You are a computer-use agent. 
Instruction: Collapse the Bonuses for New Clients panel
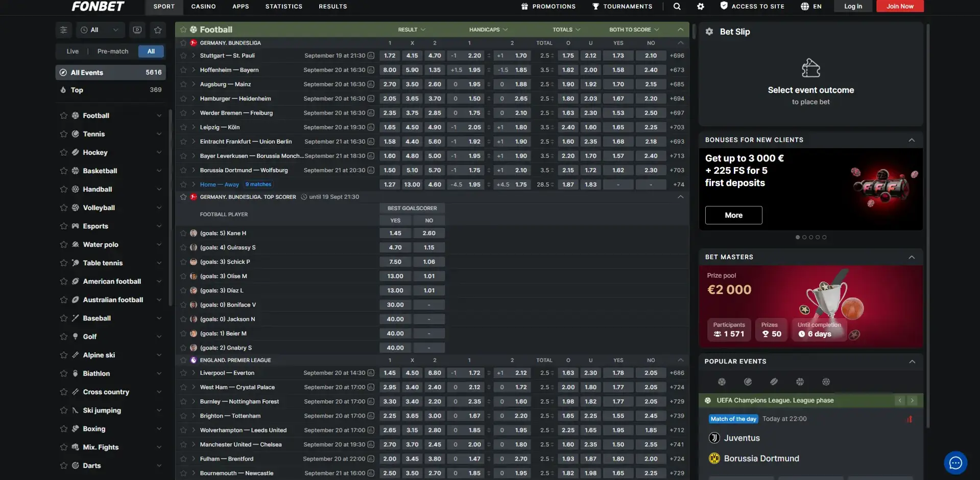pyautogui.click(x=912, y=140)
